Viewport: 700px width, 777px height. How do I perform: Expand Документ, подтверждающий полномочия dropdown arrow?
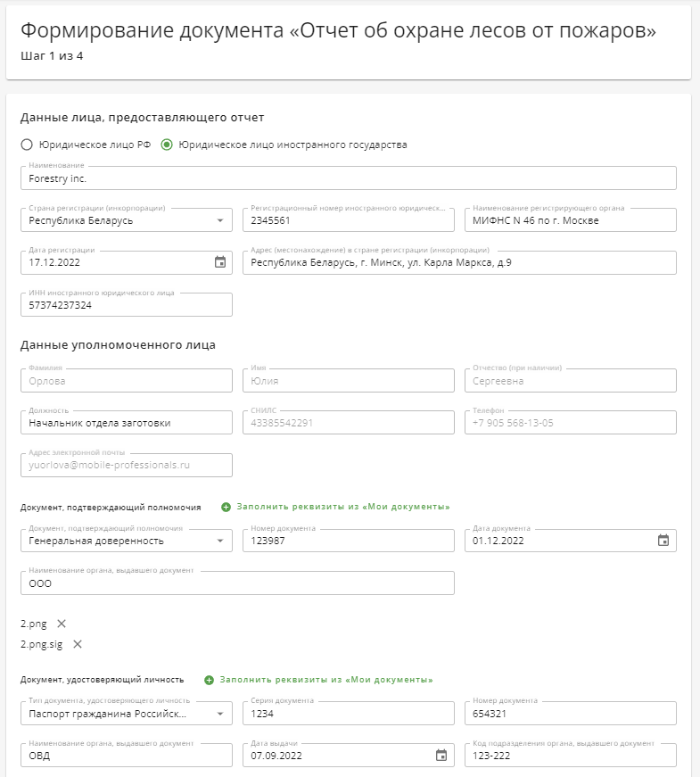point(220,541)
